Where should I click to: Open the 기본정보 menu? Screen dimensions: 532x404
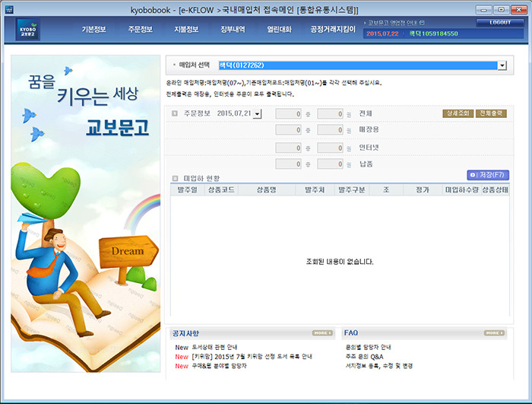click(94, 30)
